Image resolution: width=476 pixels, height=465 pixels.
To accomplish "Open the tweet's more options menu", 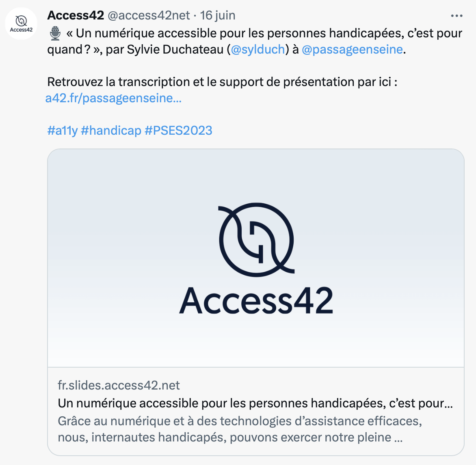I will (457, 16).
